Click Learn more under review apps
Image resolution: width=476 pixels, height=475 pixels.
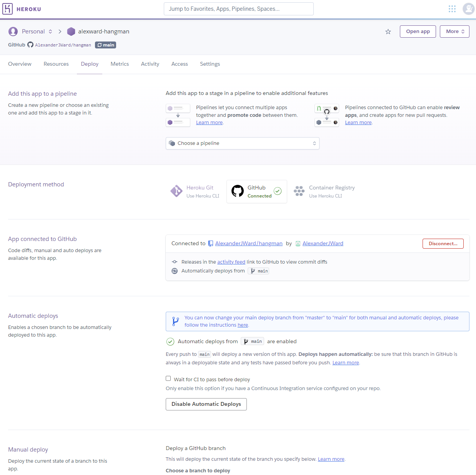(358, 123)
